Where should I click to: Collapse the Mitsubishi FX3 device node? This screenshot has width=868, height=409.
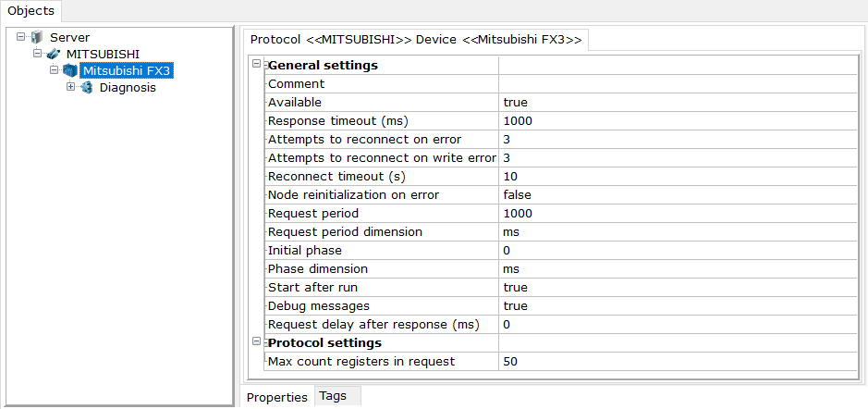pos(55,69)
